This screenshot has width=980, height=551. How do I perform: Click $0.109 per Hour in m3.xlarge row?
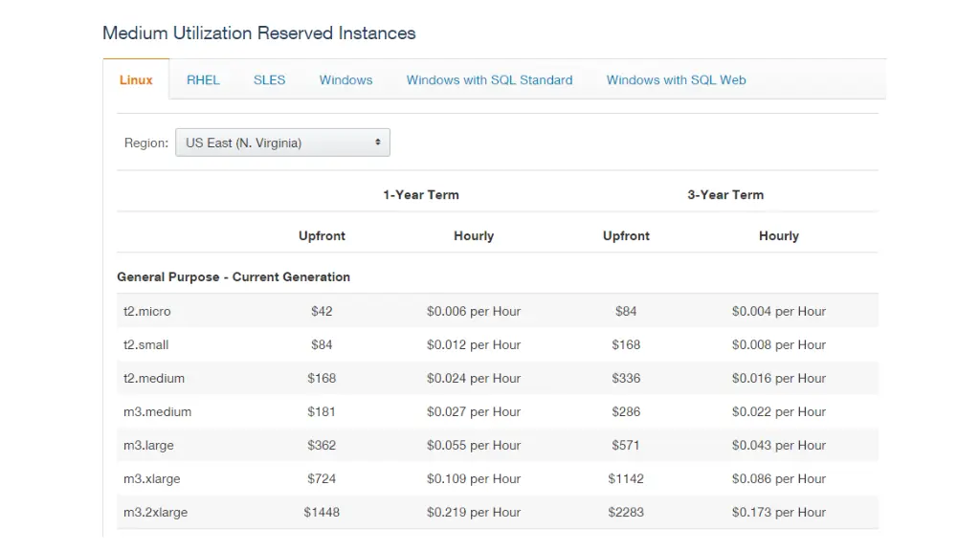coord(474,479)
